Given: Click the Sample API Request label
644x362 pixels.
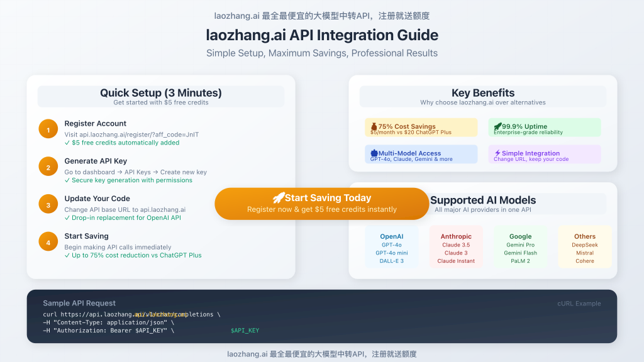Looking at the screenshot, I should tap(79, 304).
